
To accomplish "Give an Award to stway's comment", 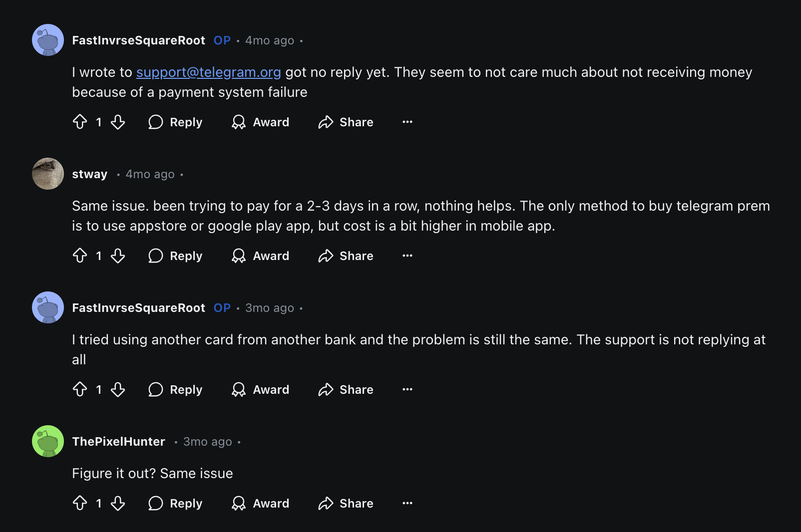I will [260, 256].
